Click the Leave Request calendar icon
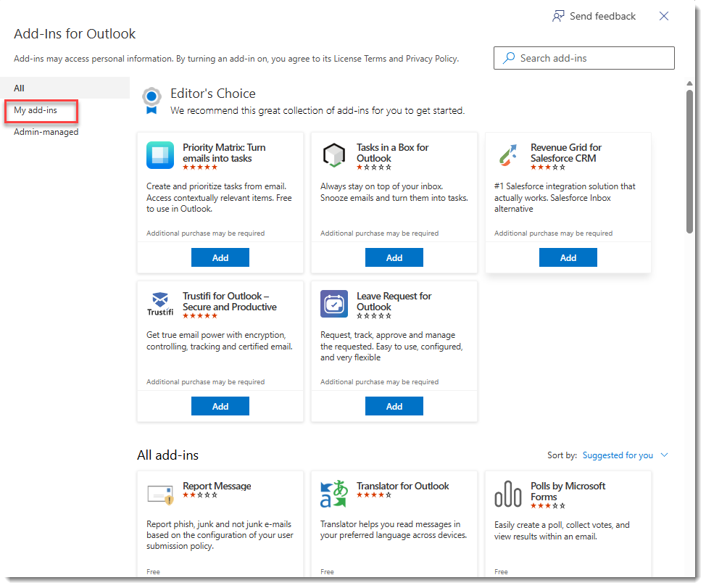 click(334, 304)
